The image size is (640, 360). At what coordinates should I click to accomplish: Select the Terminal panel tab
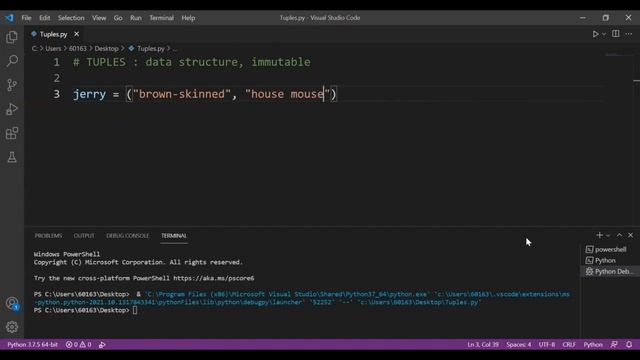click(173, 236)
